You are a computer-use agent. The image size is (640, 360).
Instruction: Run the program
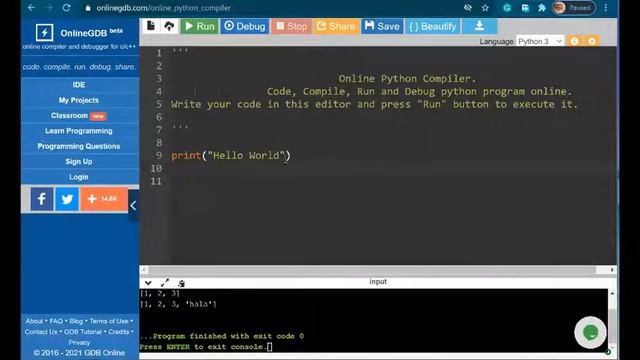200,26
